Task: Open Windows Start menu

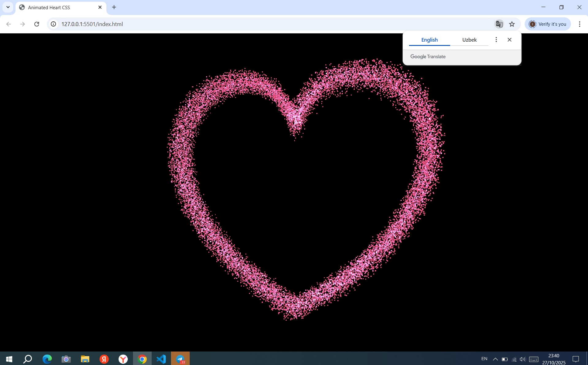Action: pos(9,359)
